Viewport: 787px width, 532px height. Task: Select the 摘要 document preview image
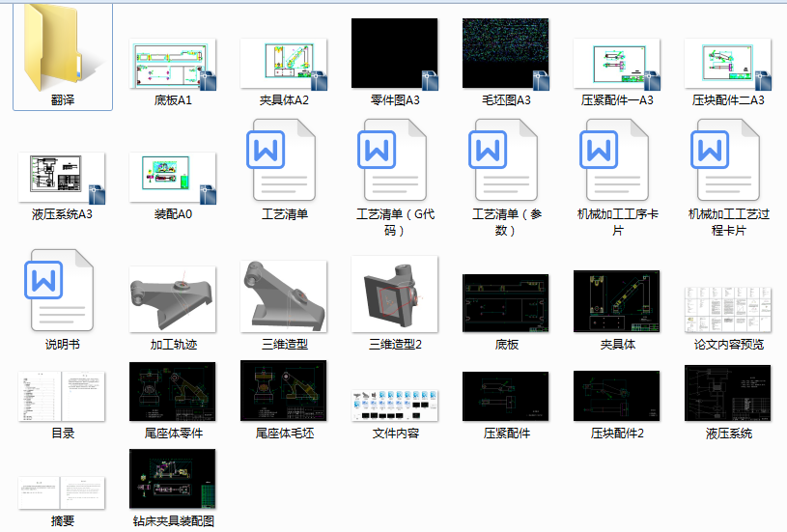(x=62, y=492)
